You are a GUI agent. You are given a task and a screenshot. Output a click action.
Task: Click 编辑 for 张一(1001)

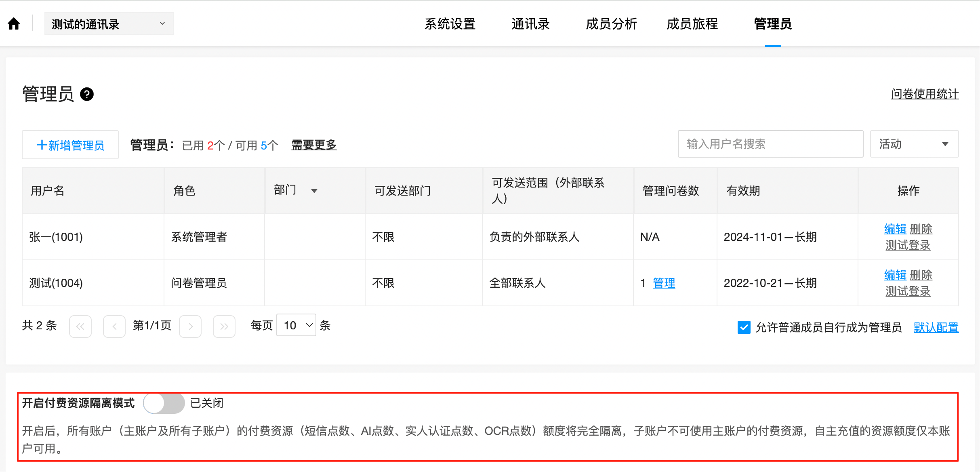(895, 229)
